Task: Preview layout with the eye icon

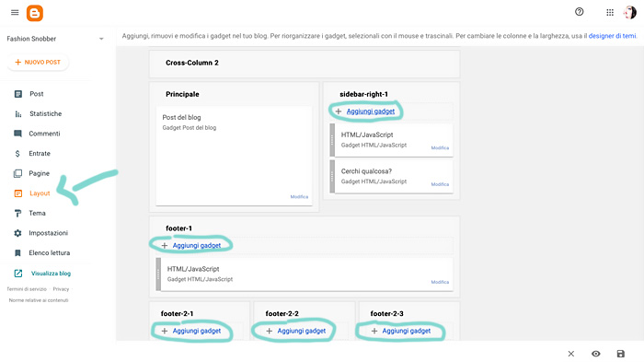Action: [596, 354]
